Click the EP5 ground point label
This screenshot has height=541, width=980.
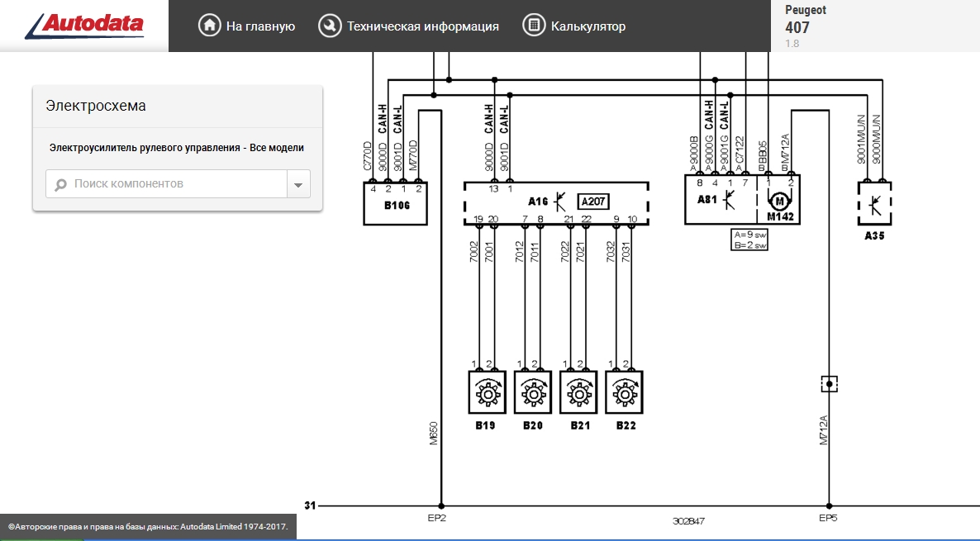click(x=827, y=518)
